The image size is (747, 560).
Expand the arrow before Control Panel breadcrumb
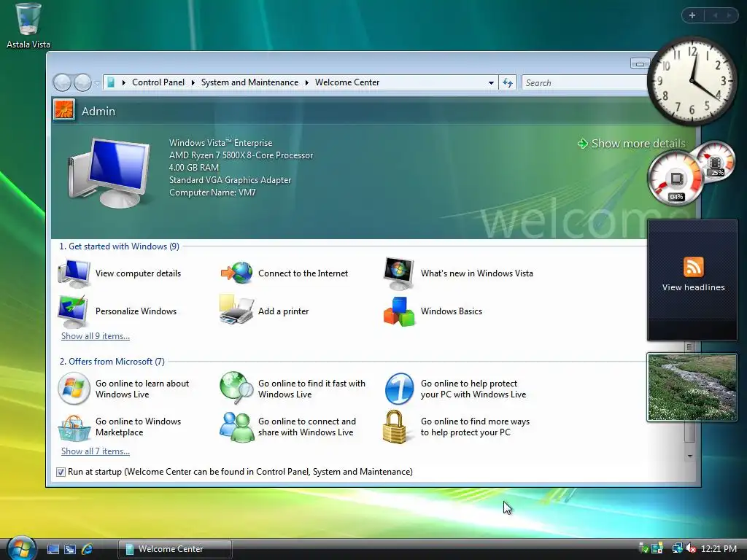[123, 82]
